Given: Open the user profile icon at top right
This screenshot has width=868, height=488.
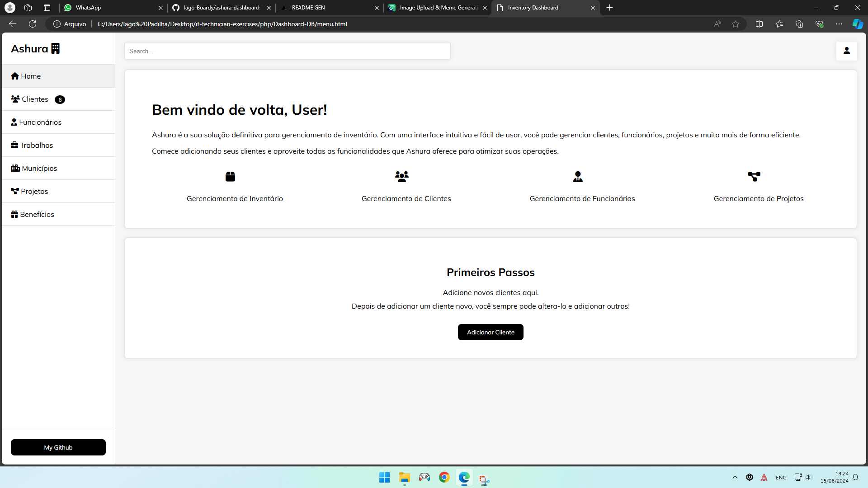Looking at the screenshot, I should point(847,51).
